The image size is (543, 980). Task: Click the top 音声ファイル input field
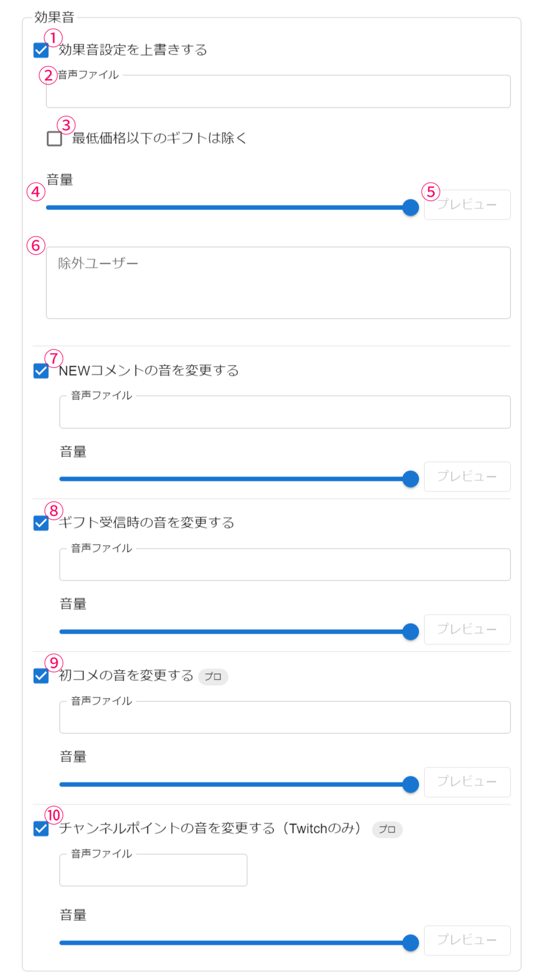click(278, 92)
